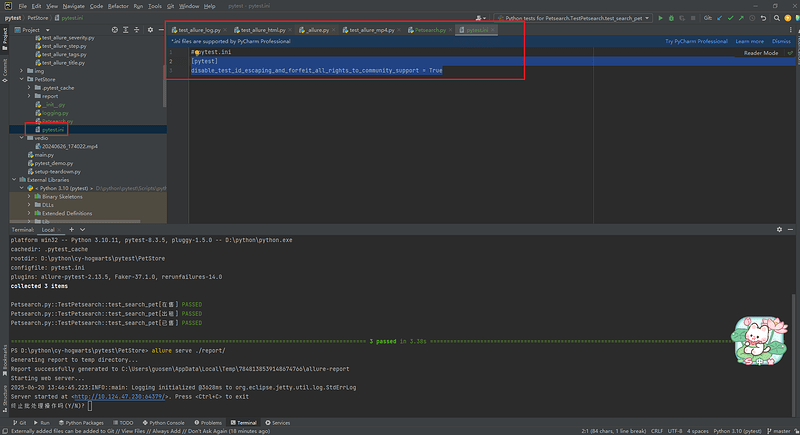Close the pytest.ini editor tab
This screenshot has height=435, width=800.
492,30
